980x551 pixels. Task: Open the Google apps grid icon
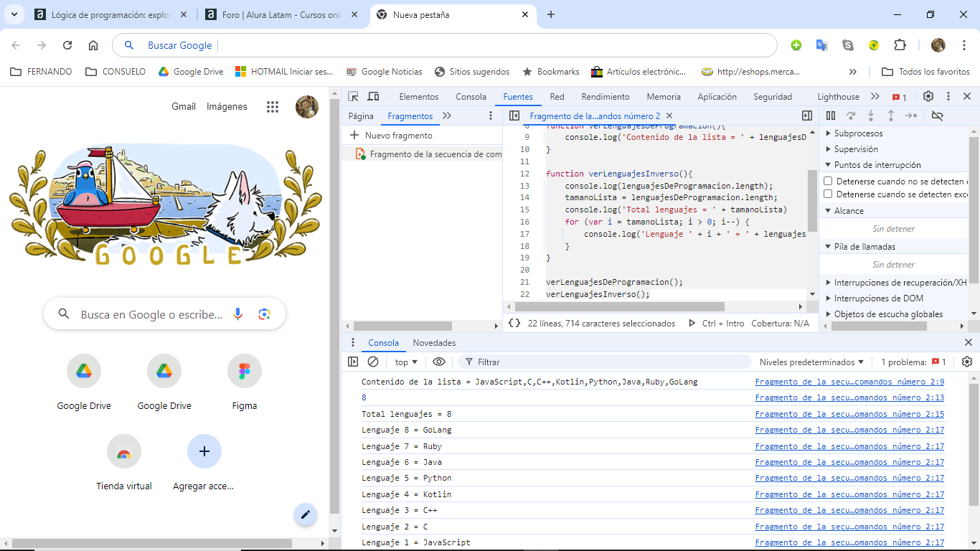[x=273, y=107]
